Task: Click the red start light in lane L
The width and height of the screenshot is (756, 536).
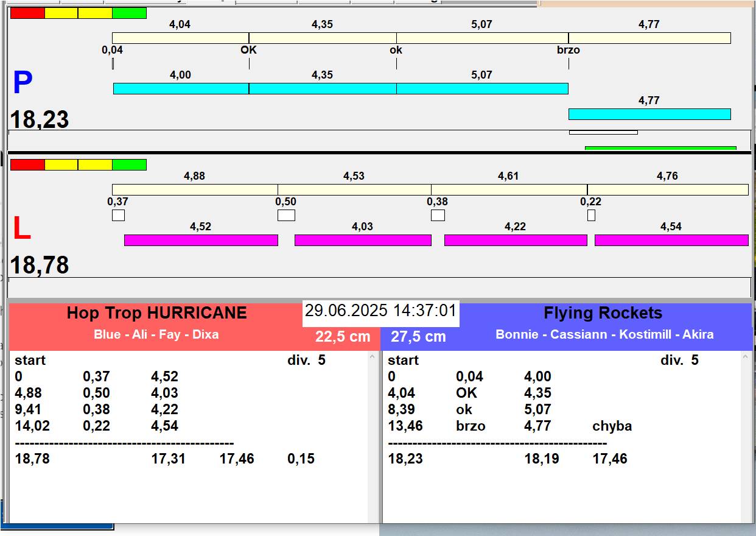Action: coord(27,164)
